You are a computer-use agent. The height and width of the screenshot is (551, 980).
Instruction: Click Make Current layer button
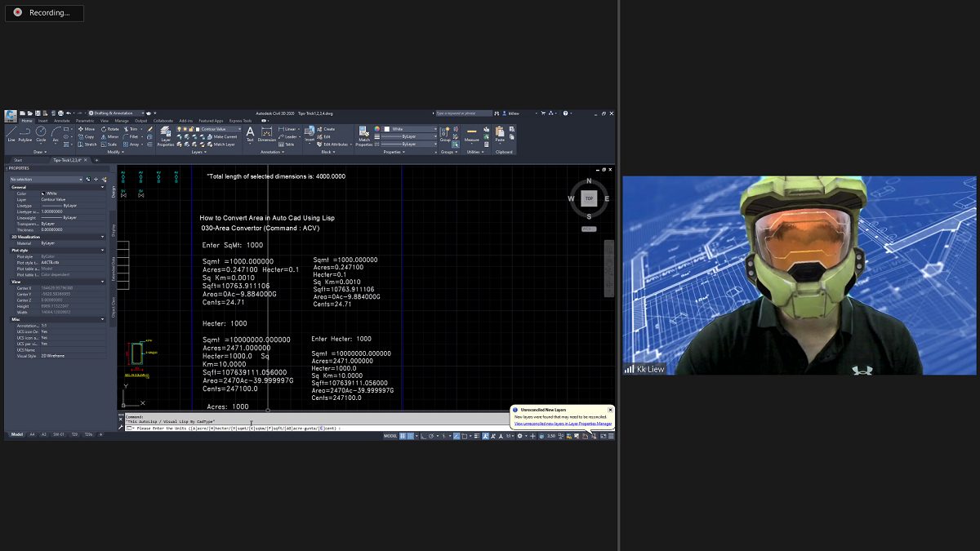click(222, 136)
